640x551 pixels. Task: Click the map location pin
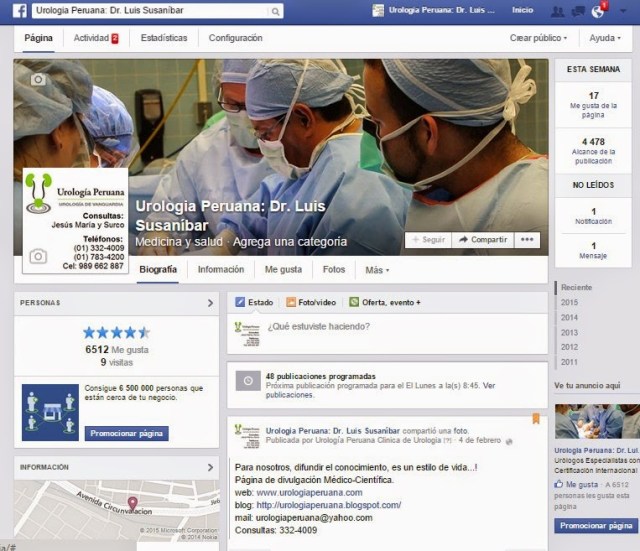click(x=133, y=502)
